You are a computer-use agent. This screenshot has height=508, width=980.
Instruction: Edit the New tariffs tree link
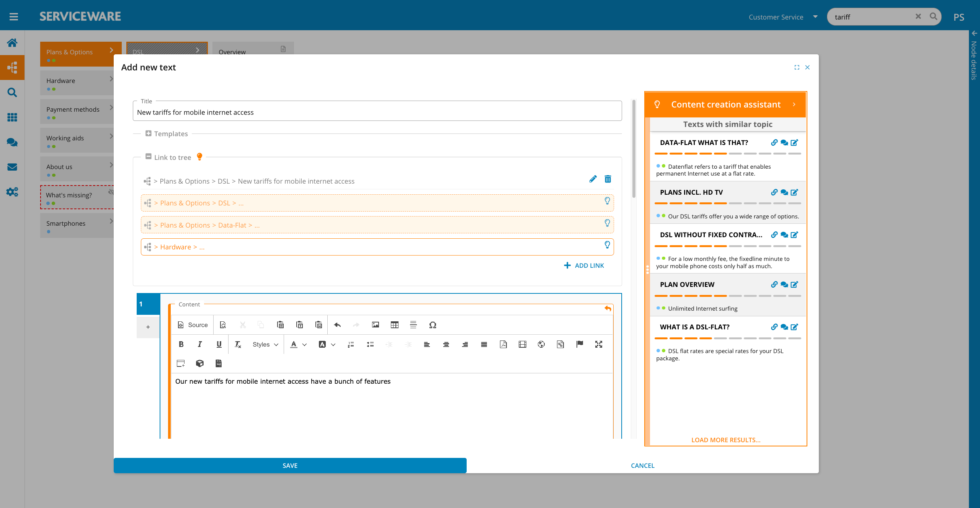(593, 179)
